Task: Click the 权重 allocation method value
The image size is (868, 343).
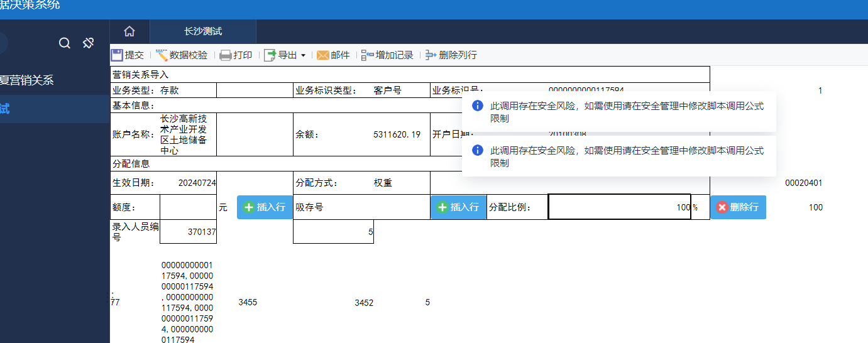Action: pyautogui.click(x=383, y=183)
